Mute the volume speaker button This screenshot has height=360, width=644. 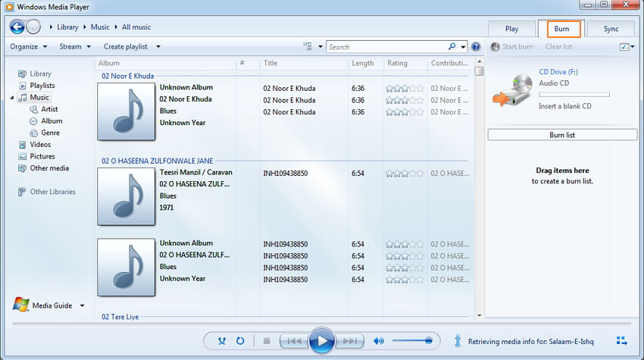tap(378, 341)
